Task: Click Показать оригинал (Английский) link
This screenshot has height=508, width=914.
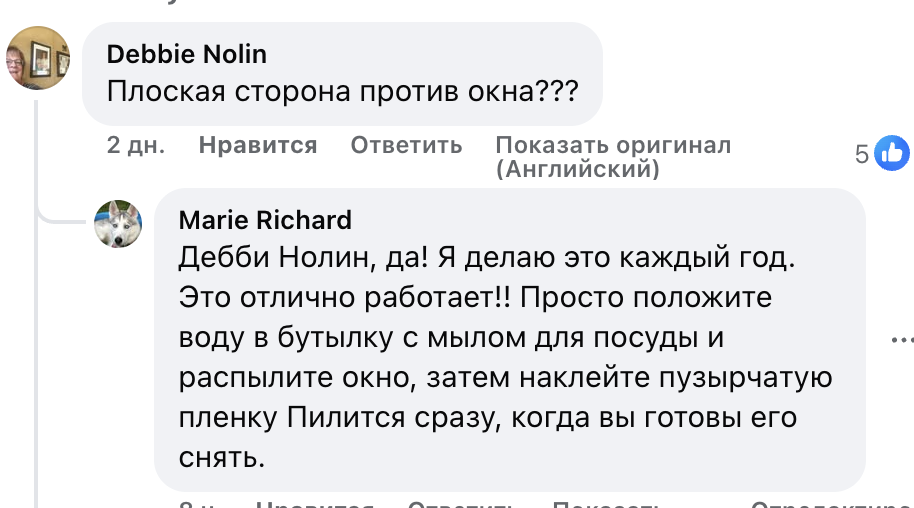Action: click(612, 157)
